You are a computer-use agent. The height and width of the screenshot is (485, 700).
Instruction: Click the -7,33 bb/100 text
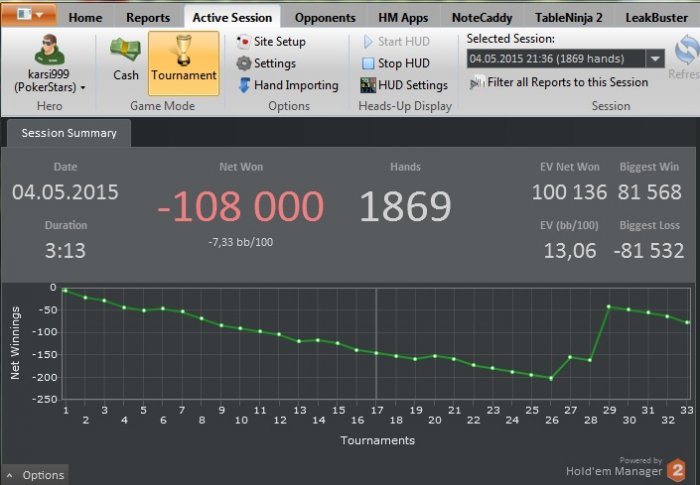click(241, 242)
